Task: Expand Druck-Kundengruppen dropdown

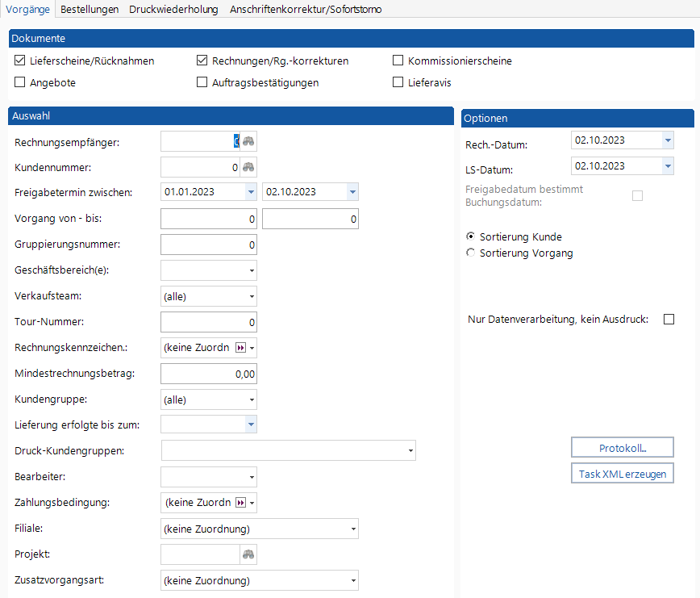Action: [x=410, y=450]
